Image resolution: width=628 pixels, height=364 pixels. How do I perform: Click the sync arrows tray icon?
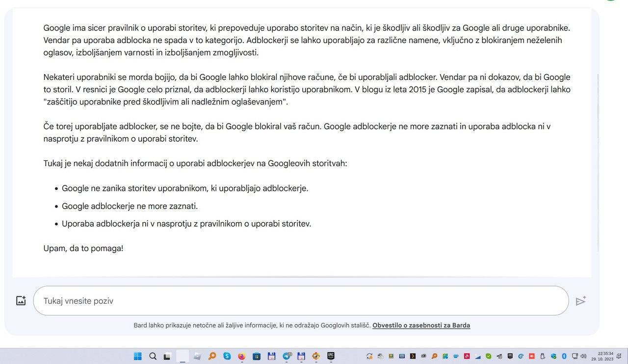(369, 356)
